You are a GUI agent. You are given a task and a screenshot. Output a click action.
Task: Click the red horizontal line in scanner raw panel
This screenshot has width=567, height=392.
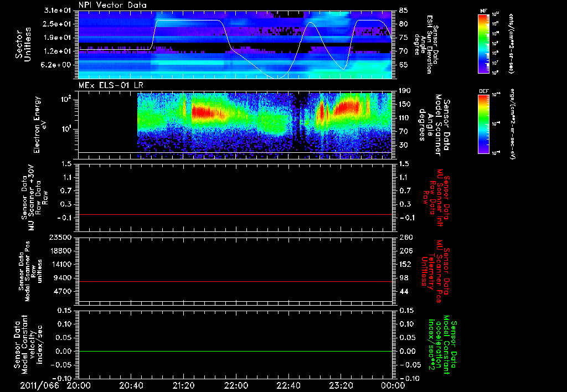point(235,214)
